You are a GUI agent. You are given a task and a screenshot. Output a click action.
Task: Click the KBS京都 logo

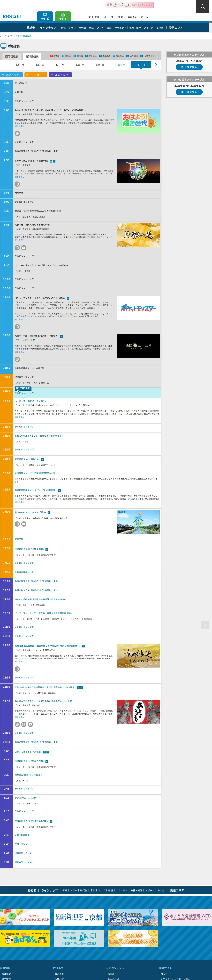12,17
